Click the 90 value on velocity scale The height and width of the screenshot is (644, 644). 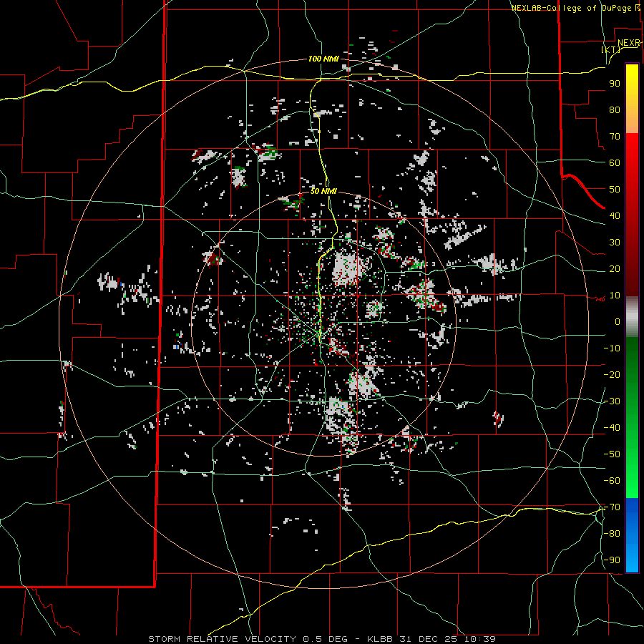(x=615, y=84)
